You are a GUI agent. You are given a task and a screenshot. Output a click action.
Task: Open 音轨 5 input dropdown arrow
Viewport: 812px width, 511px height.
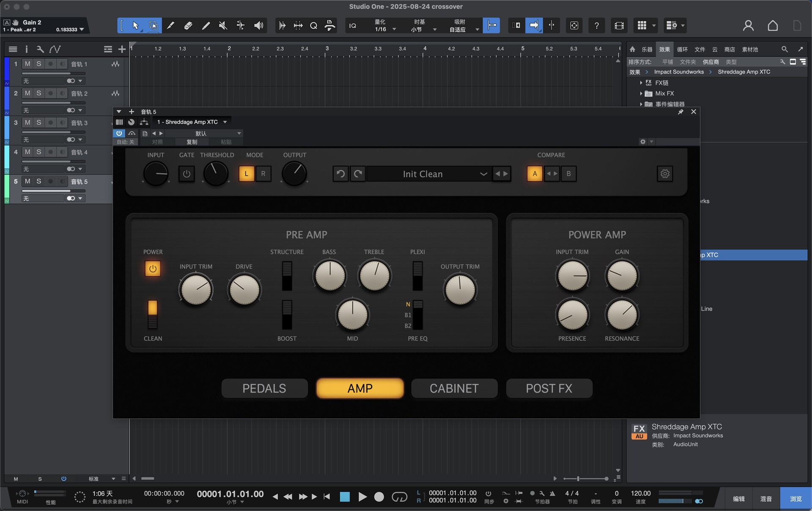80,198
